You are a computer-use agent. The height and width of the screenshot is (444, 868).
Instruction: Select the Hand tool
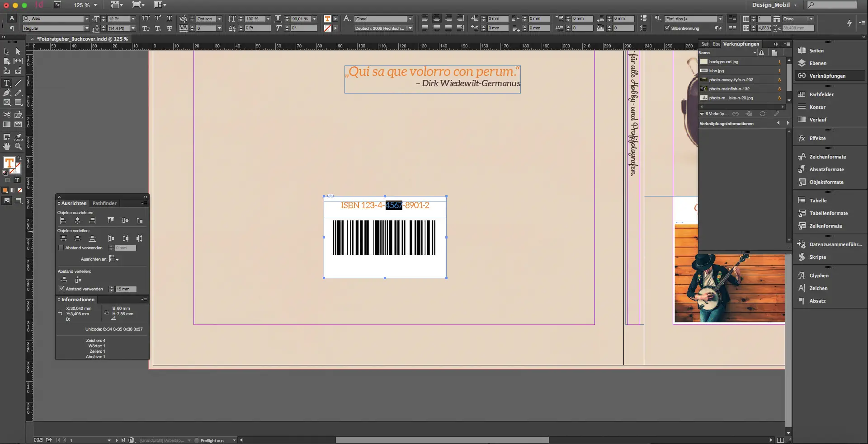(6, 146)
